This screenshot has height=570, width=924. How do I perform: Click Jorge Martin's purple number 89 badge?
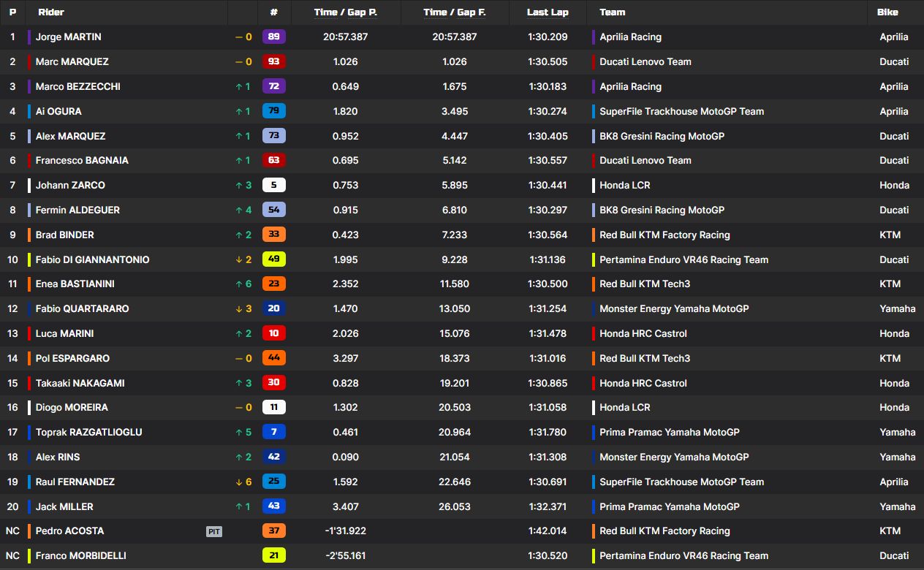(273, 37)
